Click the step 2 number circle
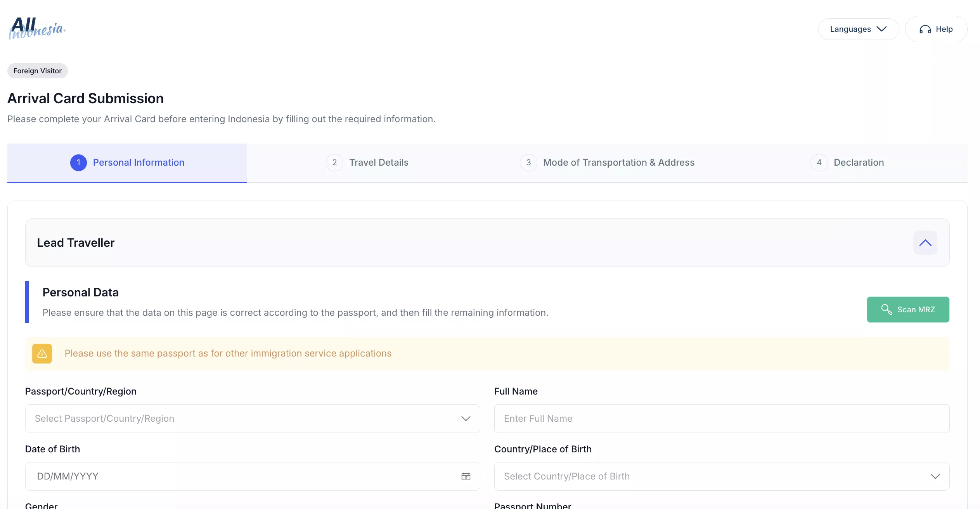The height and width of the screenshot is (509, 980). (x=334, y=163)
